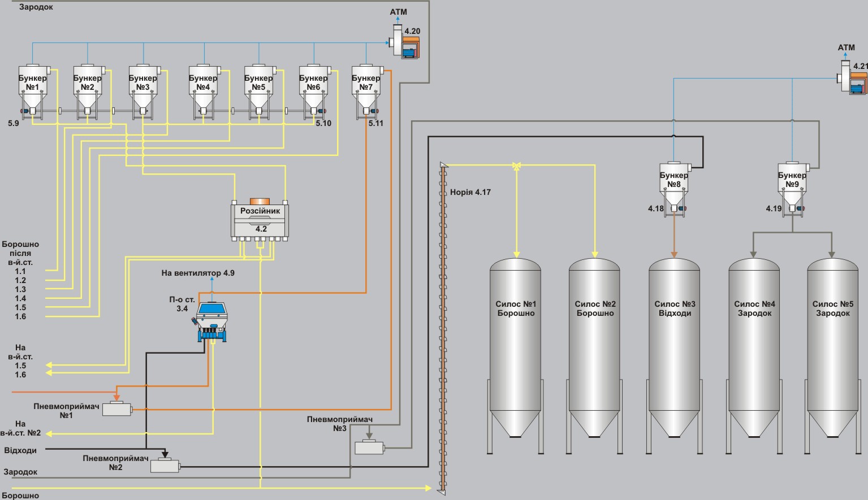Click the Пневмоприймач №3 label
This screenshot has height=500, width=868.
point(340,424)
